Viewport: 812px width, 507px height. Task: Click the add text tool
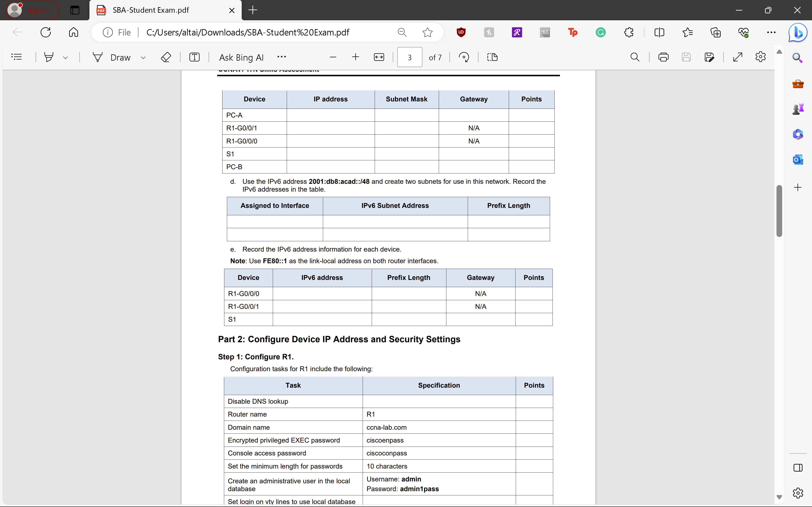pos(194,57)
